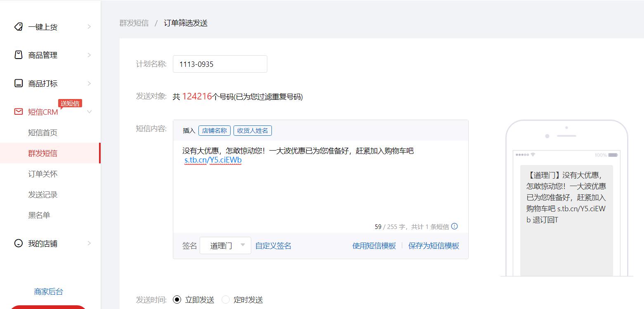Open the 道理门 signature dropdown
This screenshot has height=309, width=644.
pyautogui.click(x=225, y=245)
